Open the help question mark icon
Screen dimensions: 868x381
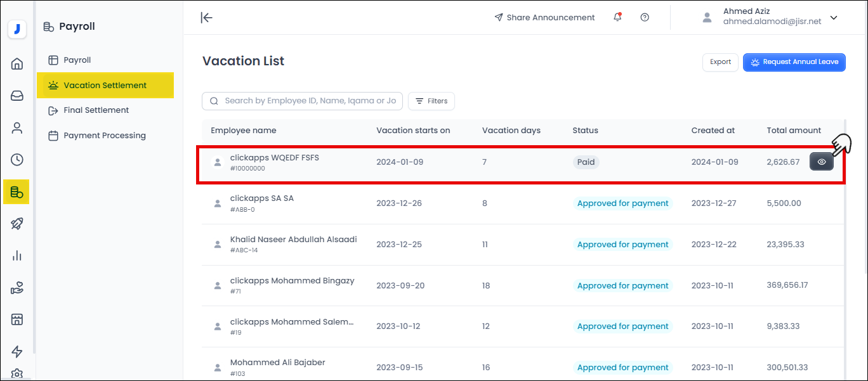point(645,18)
